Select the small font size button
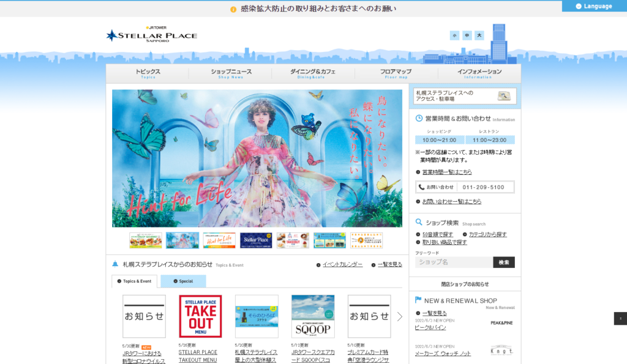Screen dimensions: 627x364 (x=454, y=35)
